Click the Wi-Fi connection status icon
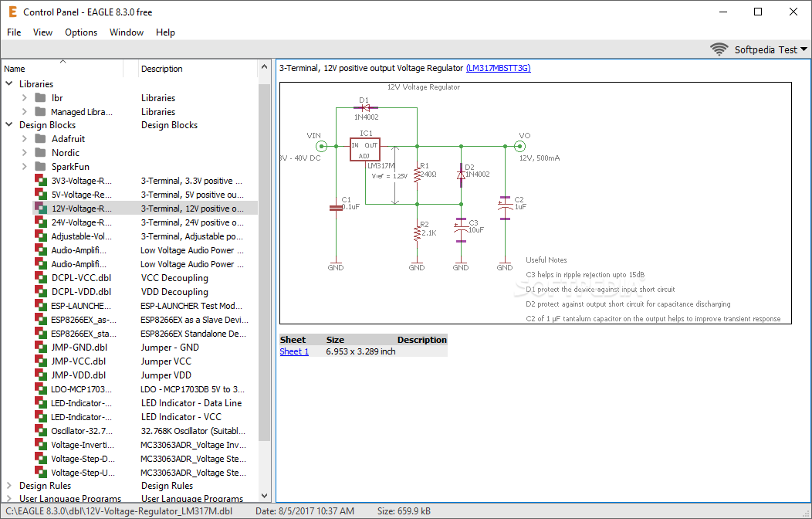Viewport: 812px width, 519px height. 719,49
